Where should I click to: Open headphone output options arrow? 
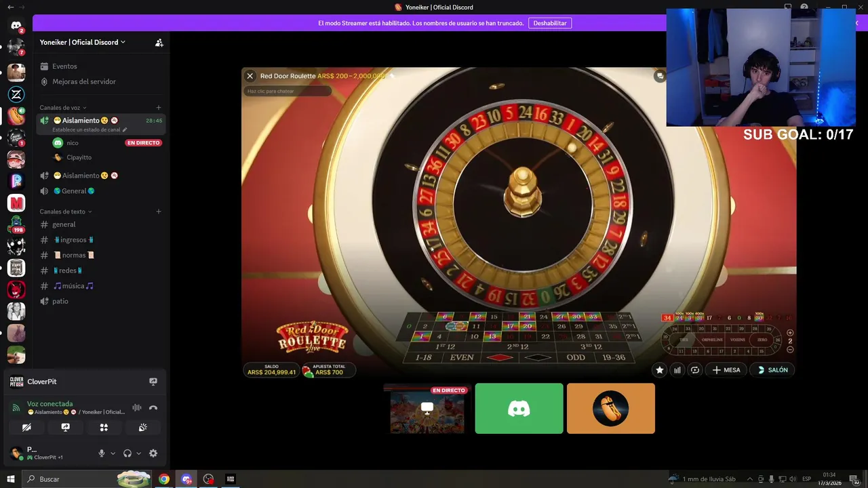coord(138,453)
